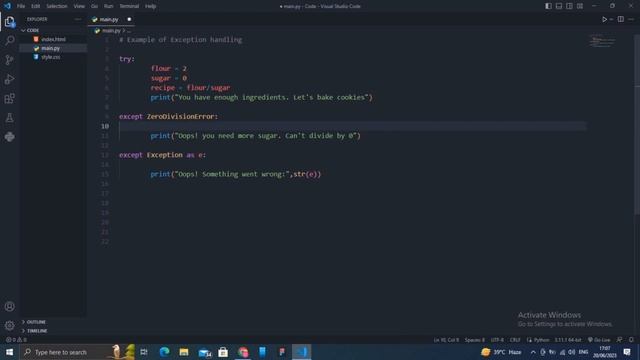Split the editor to the right
The width and height of the screenshot is (640, 360).
pyautogui.click(x=620, y=19)
